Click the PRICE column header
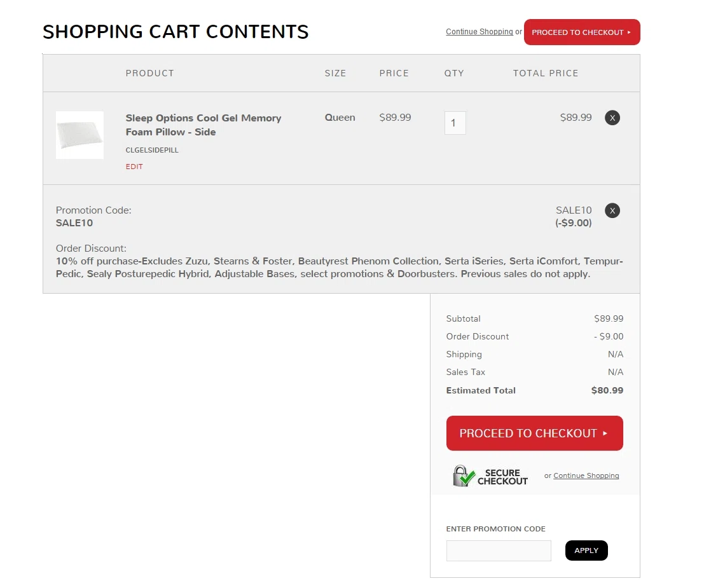The height and width of the screenshot is (588, 704). 394,73
